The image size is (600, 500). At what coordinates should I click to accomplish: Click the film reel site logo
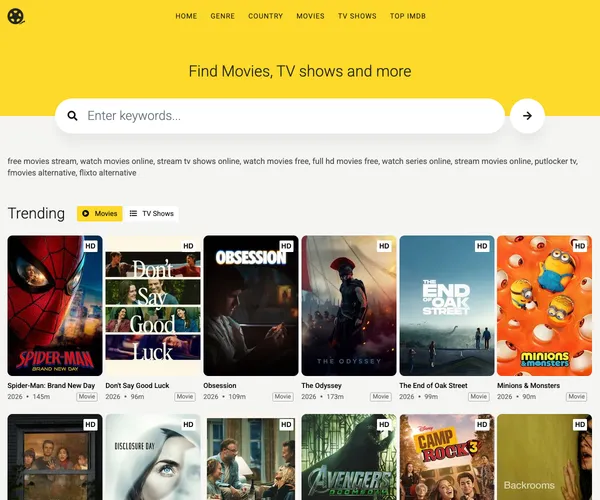pyautogui.click(x=16, y=16)
